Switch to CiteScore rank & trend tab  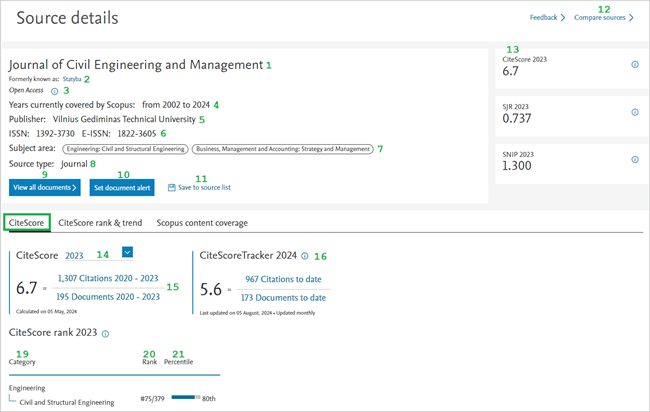[100, 223]
